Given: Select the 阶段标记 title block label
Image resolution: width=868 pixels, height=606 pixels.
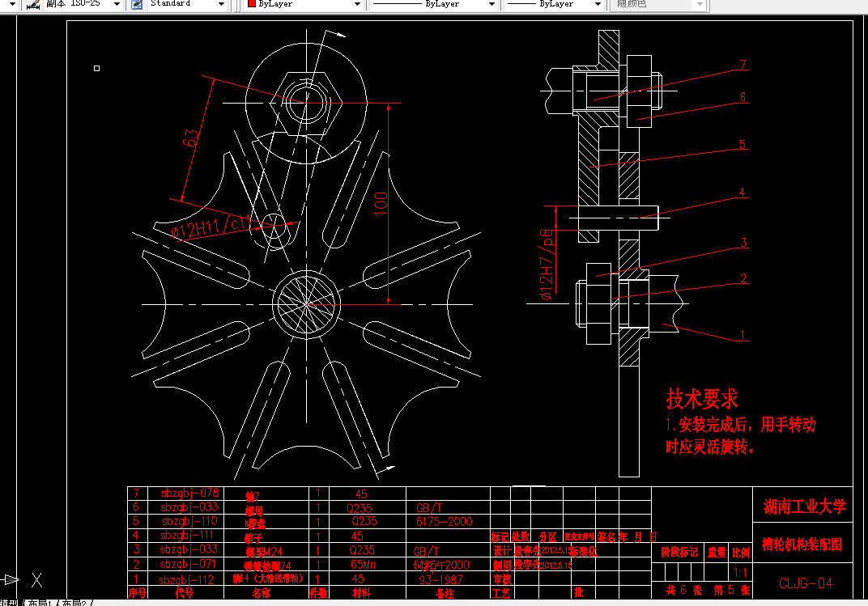Looking at the screenshot, I should click(680, 553).
